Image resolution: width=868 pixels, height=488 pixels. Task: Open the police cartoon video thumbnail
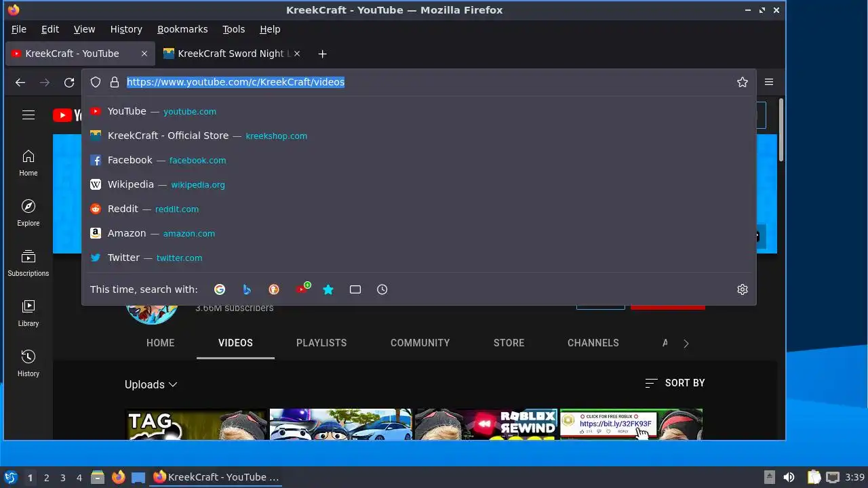[340, 424]
